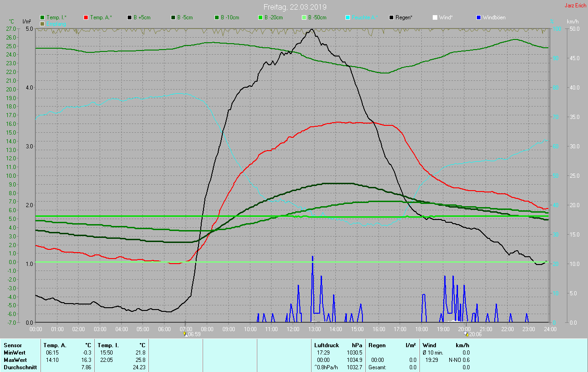Click the black swatch beside B +5cm
The width and height of the screenshot is (588, 372).
130,17
